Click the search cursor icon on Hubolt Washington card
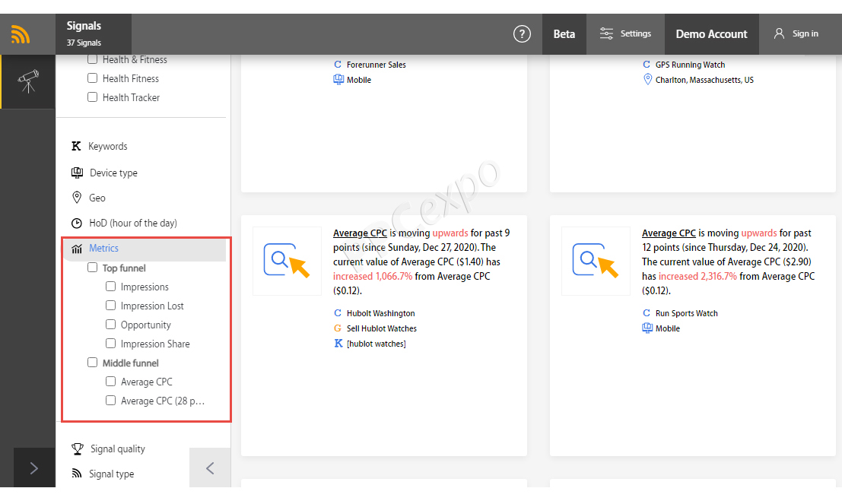Viewport: 842px width, 504px height. (x=287, y=261)
